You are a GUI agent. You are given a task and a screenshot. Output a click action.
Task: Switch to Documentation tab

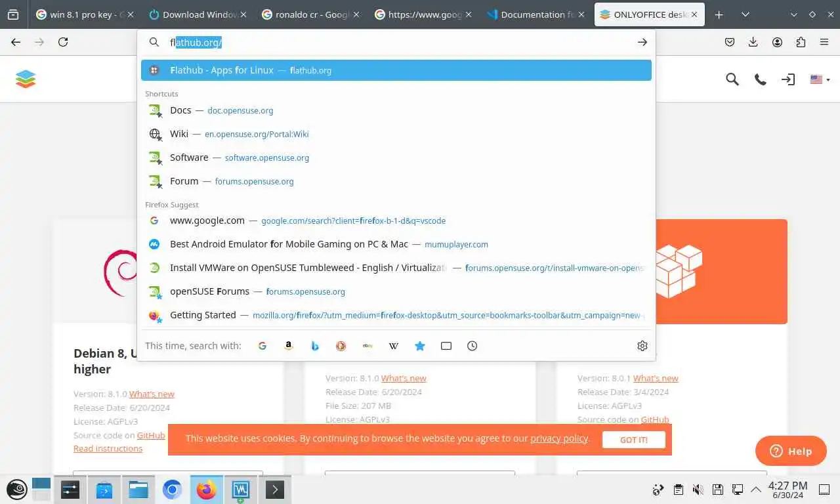click(x=536, y=14)
